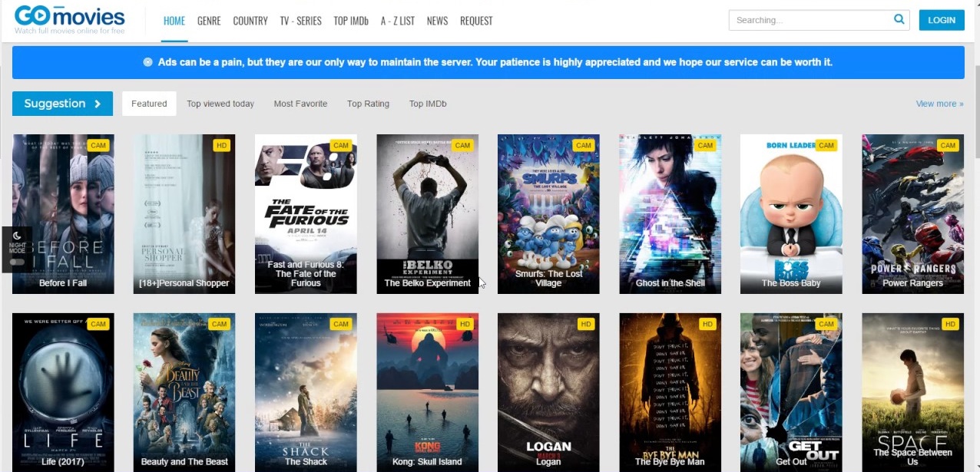
Task: Click the LOGIN button
Action: [x=941, y=19]
